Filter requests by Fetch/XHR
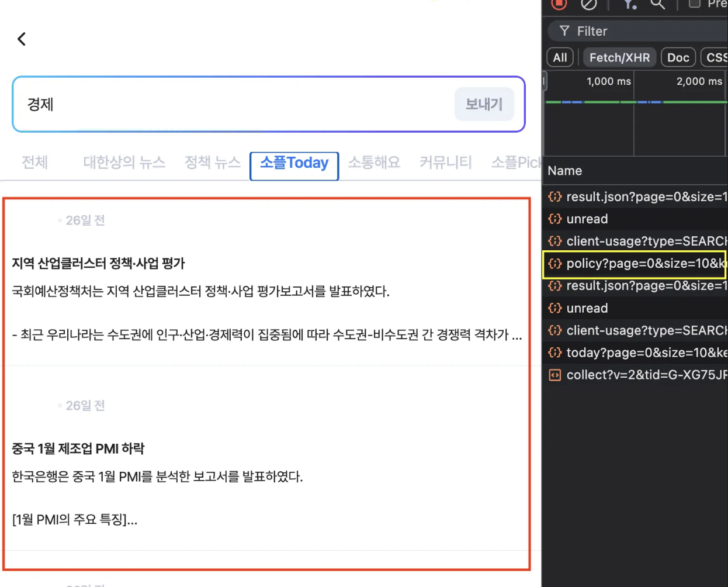This screenshot has width=728, height=587. [619, 57]
